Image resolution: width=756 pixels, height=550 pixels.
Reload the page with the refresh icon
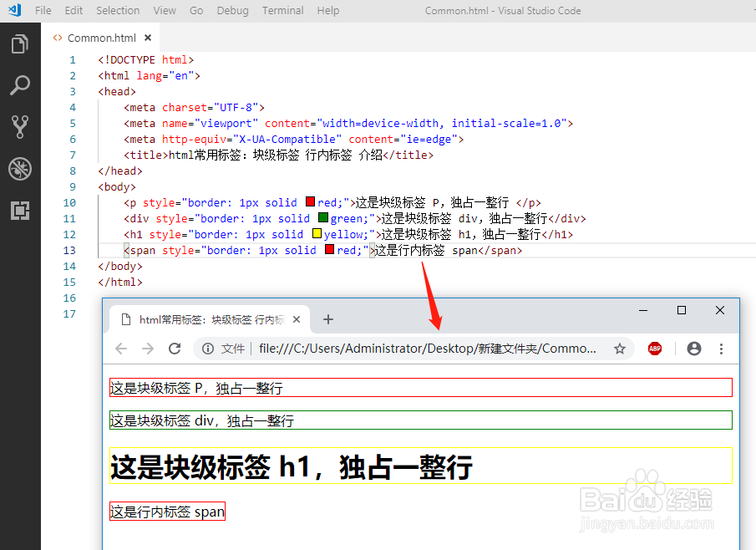click(174, 349)
